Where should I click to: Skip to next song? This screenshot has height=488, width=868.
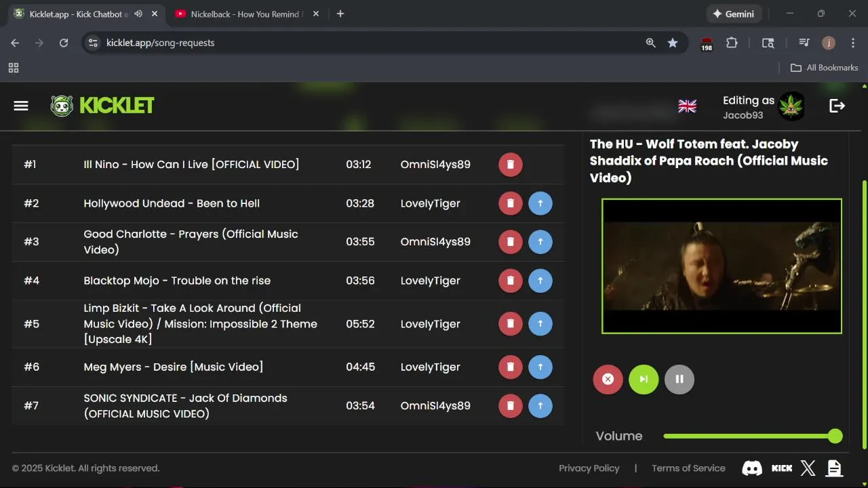click(x=644, y=380)
